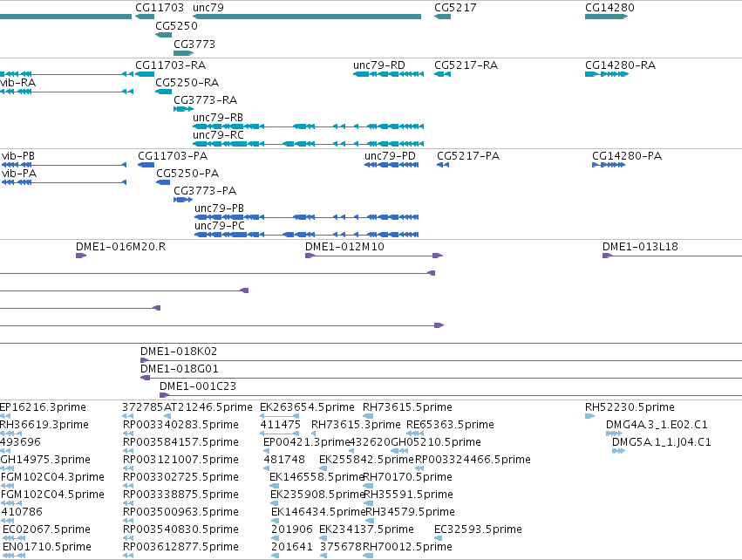Select the FGM102C04.3prime label
Viewport: 742px width, 560px height.
pos(52,477)
